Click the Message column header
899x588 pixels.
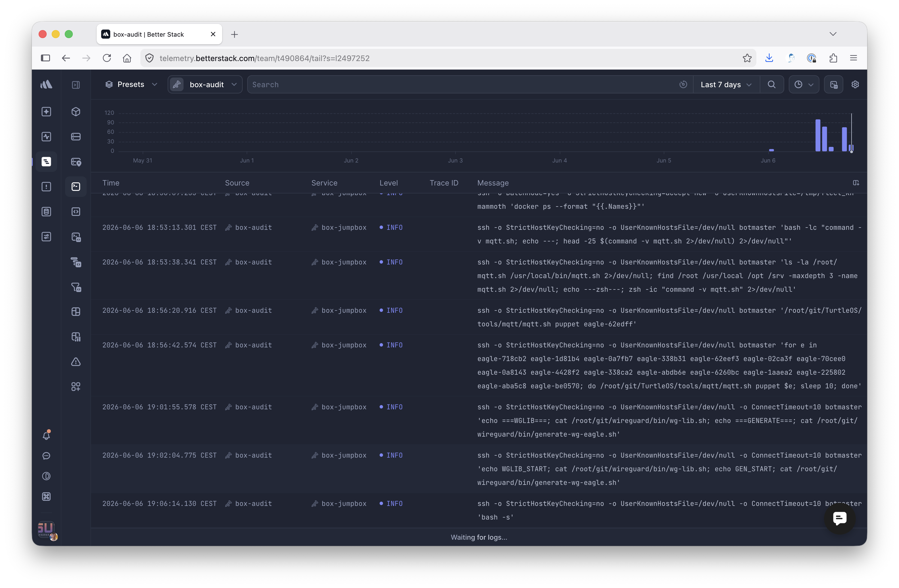tap(493, 183)
